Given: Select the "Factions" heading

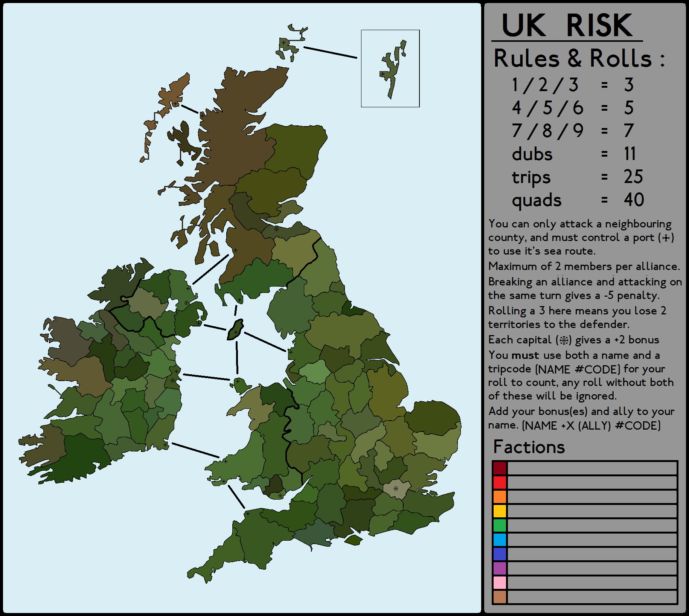Looking at the screenshot, I should tap(529, 447).
